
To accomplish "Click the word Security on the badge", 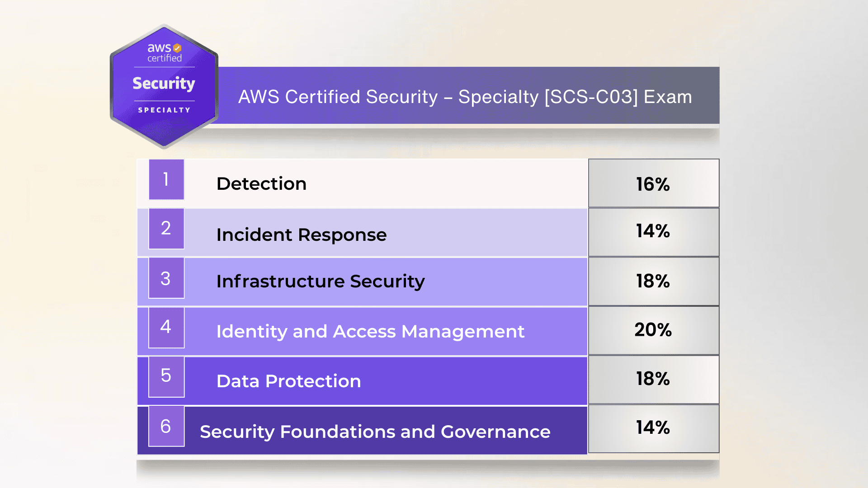I will [x=164, y=84].
